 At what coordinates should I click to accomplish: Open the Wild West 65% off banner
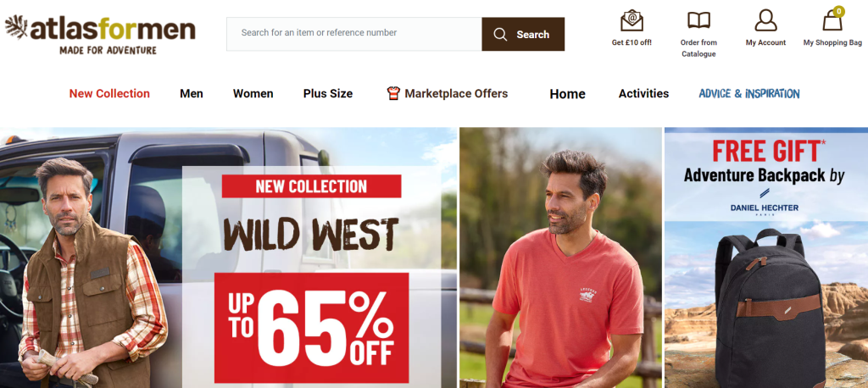[x=229, y=258]
